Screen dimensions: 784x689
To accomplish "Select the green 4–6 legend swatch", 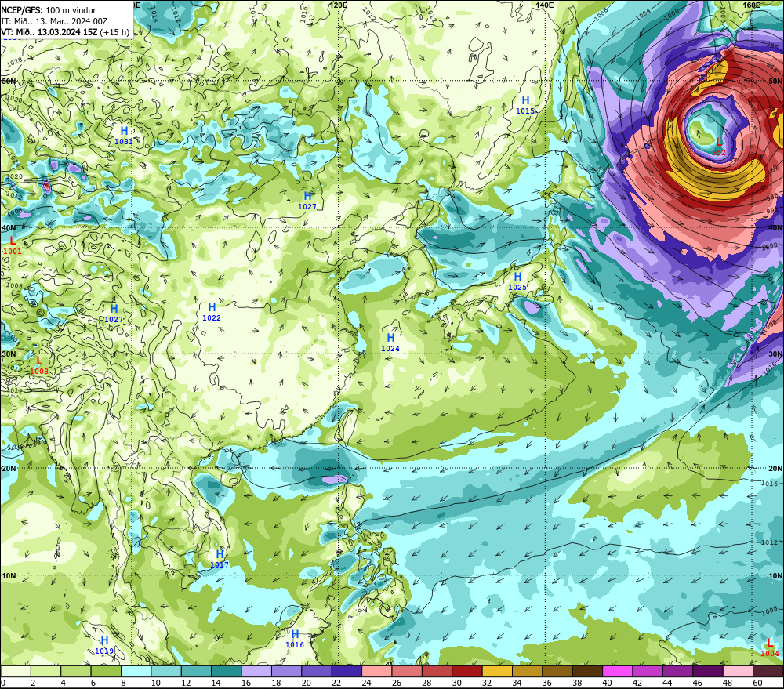I will [x=75, y=671].
